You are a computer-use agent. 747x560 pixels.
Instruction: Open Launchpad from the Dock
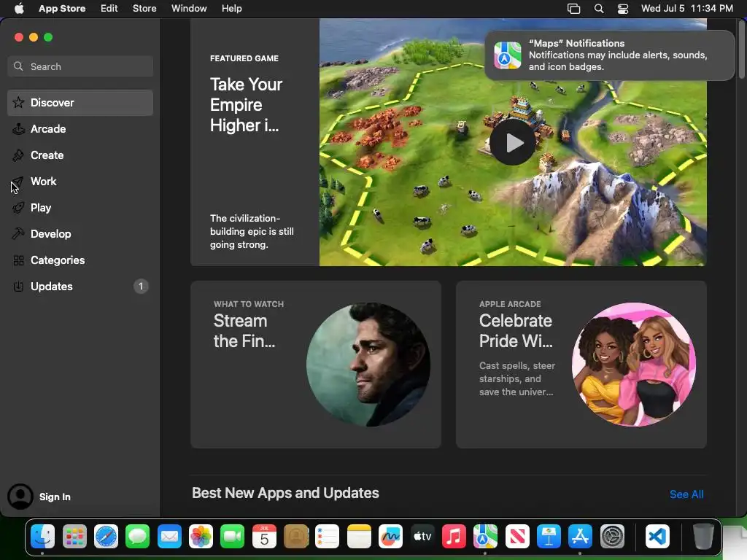(74, 537)
